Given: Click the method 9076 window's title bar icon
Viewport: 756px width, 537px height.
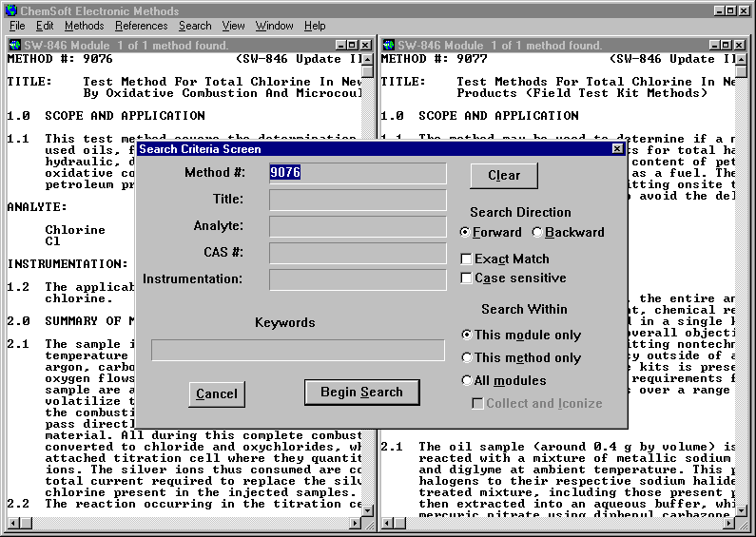Looking at the screenshot, I should 15,46.
